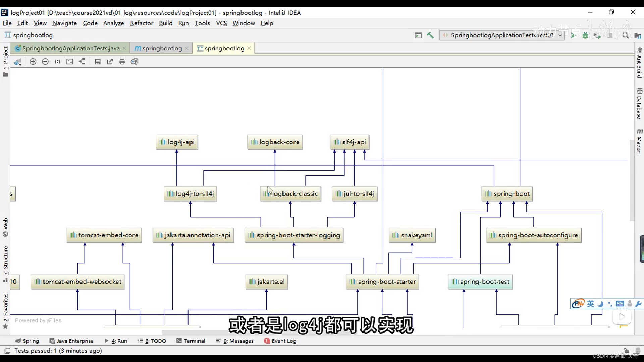
Task: Zoom out of the dependency diagram
Action: [45, 62]
